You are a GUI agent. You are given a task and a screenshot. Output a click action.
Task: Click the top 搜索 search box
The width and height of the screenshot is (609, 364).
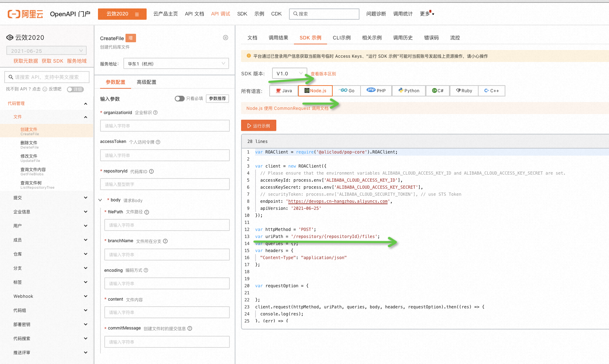coord(324,14)
